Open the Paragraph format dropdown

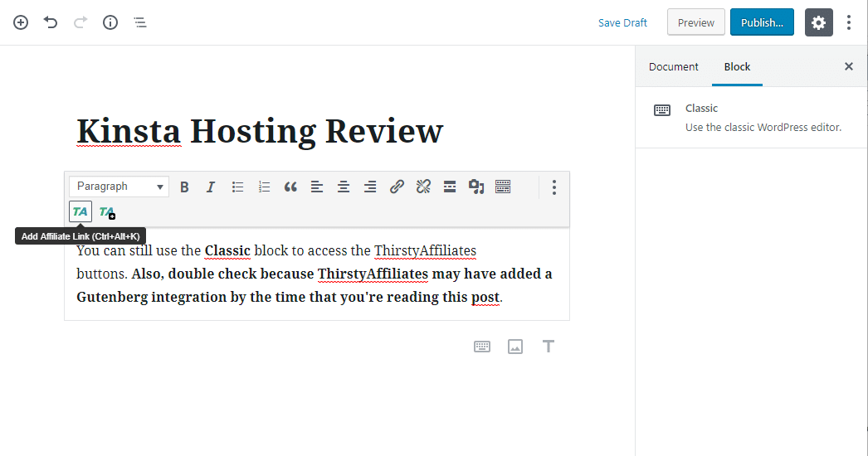pyautogui.click(x=119, y=187)
